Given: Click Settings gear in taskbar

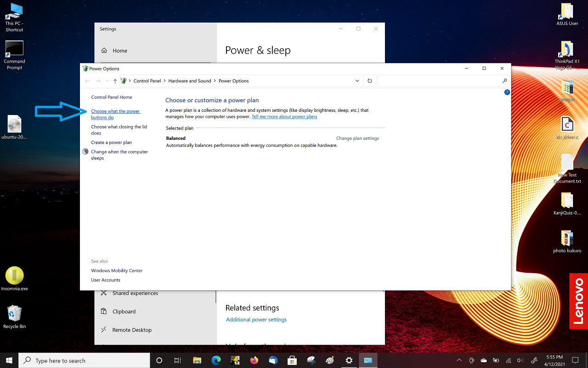Looking at the screenshot, I should point(349,360).
